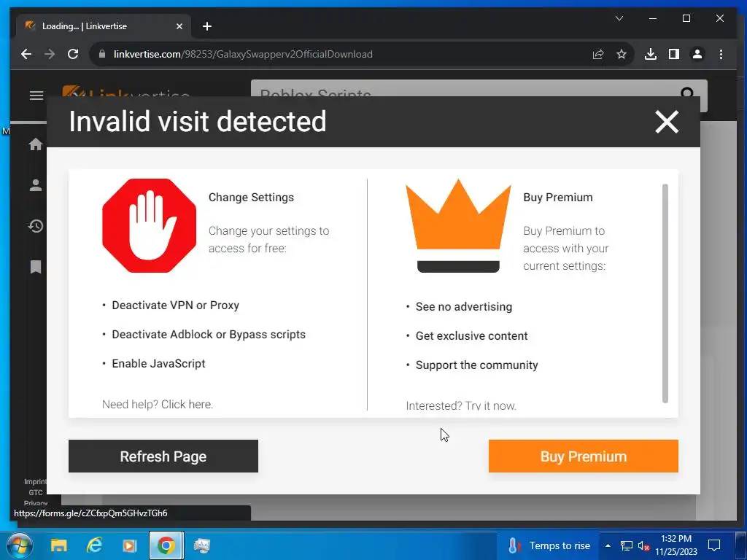This screenshot has width=747, height=560.
Task: Click the site lock icon
Action: coord(101,54)
